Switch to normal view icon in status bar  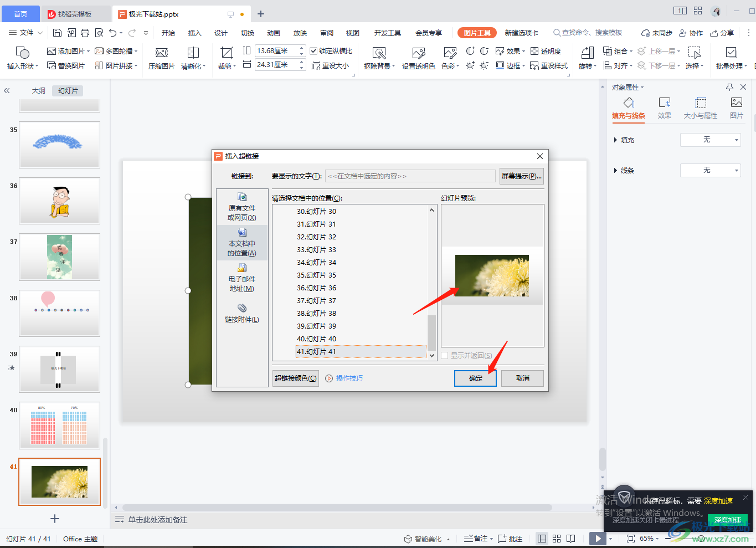coord(542,539)
